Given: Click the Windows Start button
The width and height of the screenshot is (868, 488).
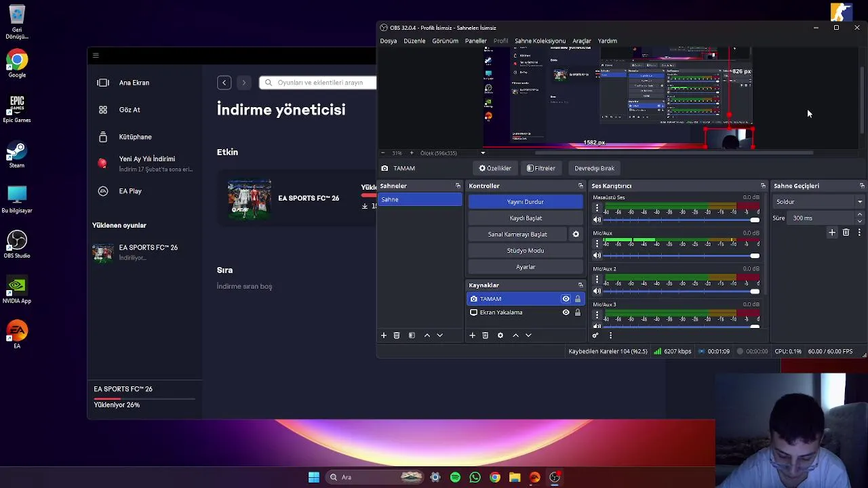Looking at the screenshot, I should pos(313,477).
